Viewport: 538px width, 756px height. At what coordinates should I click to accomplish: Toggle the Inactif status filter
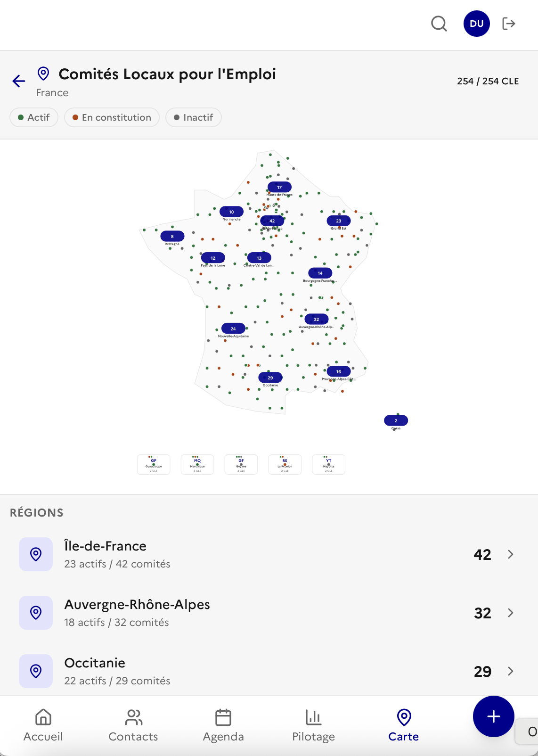point(194,117)
